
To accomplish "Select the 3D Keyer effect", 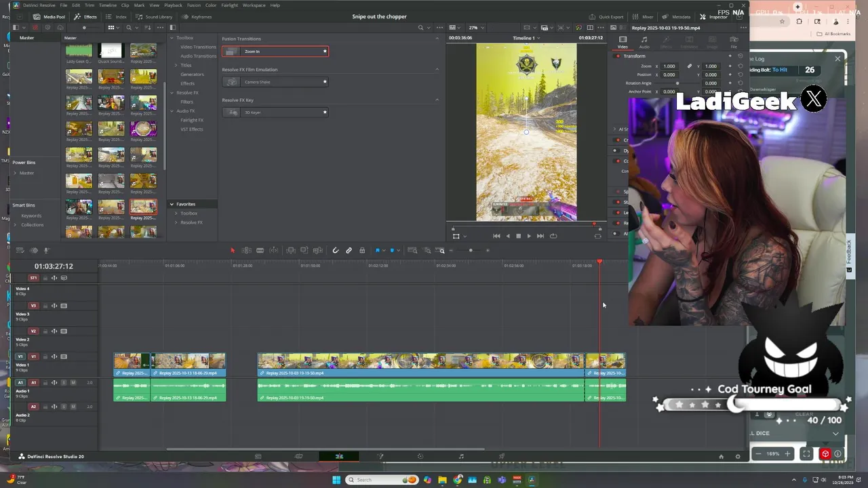I will click(275, 112).
